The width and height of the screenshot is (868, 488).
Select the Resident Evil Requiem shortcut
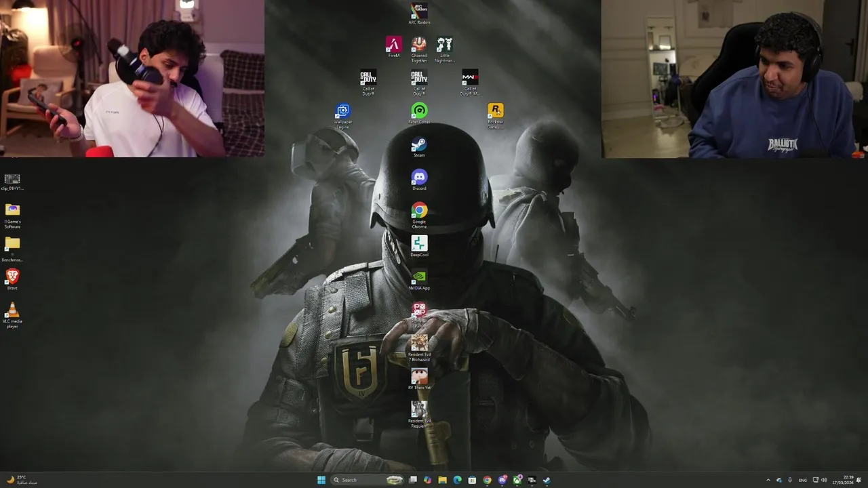[419, 415]
